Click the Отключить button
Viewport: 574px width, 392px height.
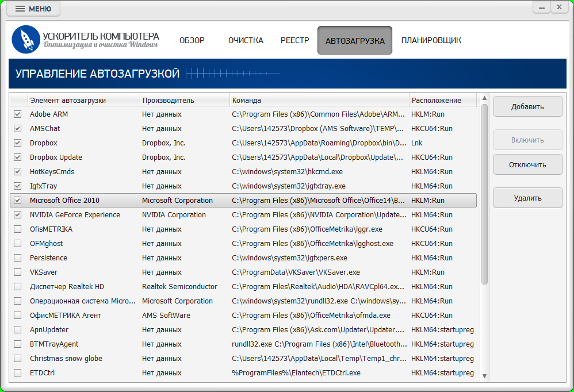[x=527, y=165]
